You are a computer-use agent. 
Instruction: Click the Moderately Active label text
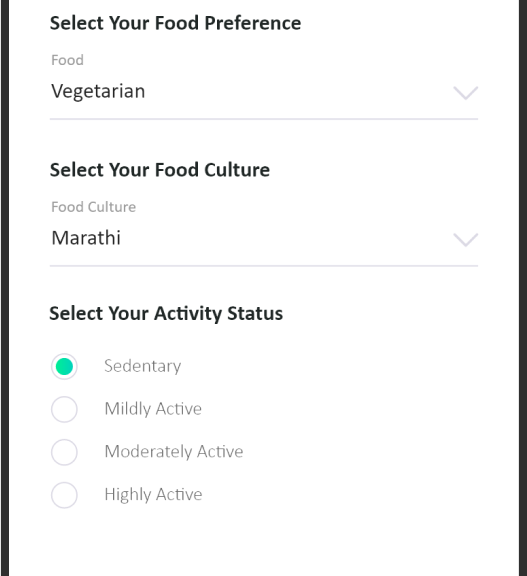pyautogui.click(x=174, y=452)
